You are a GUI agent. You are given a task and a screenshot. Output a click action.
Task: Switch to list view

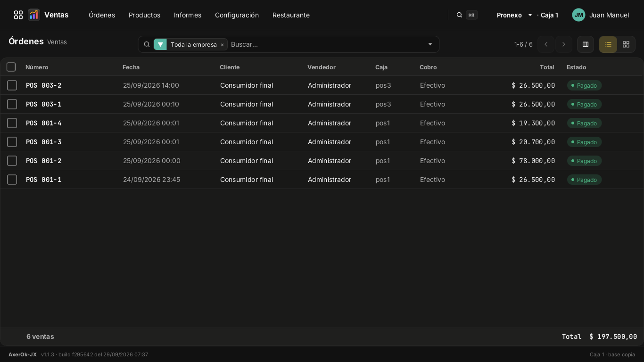(x=608, y=44)
